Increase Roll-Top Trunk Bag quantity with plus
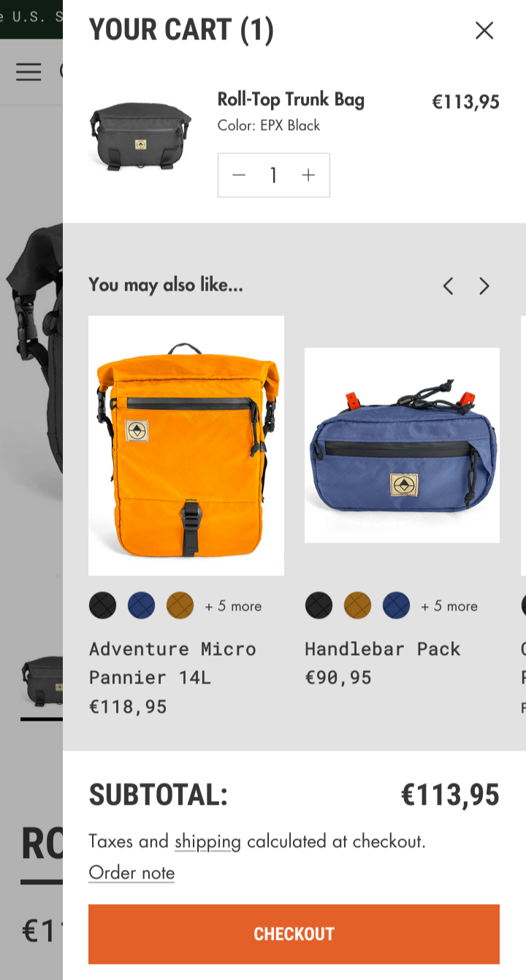 308,175
